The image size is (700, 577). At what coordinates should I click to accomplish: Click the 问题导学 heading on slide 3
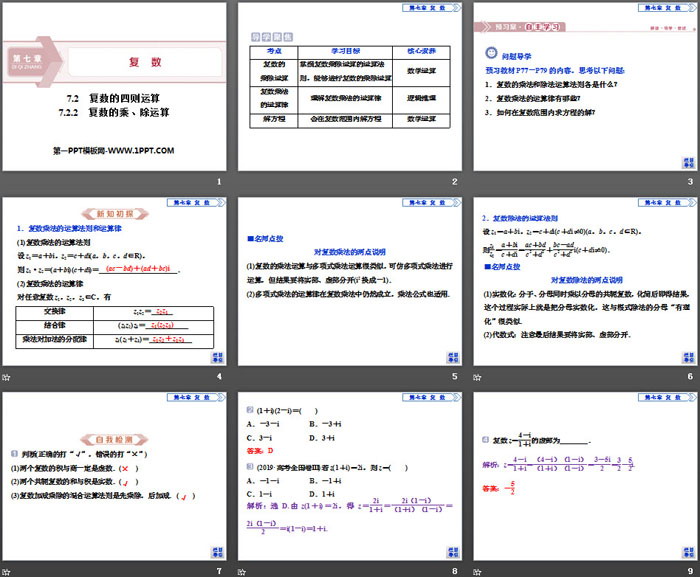point(514,44)
